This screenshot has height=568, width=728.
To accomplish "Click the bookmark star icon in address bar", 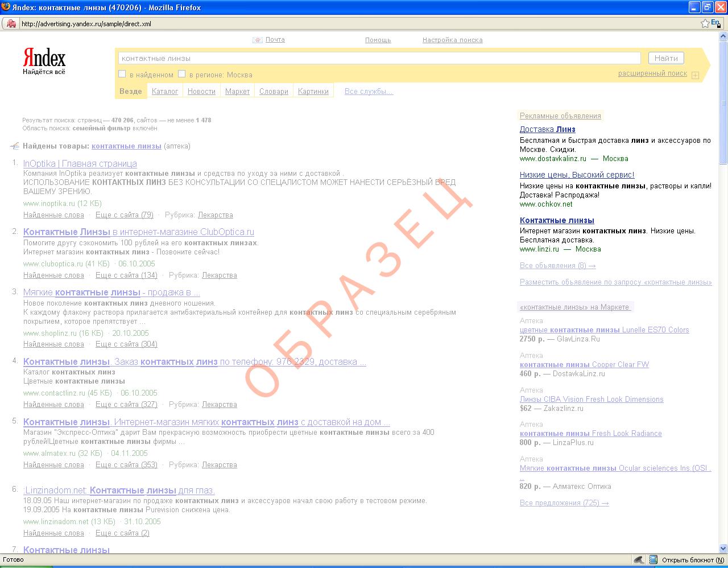I will 705,23.
